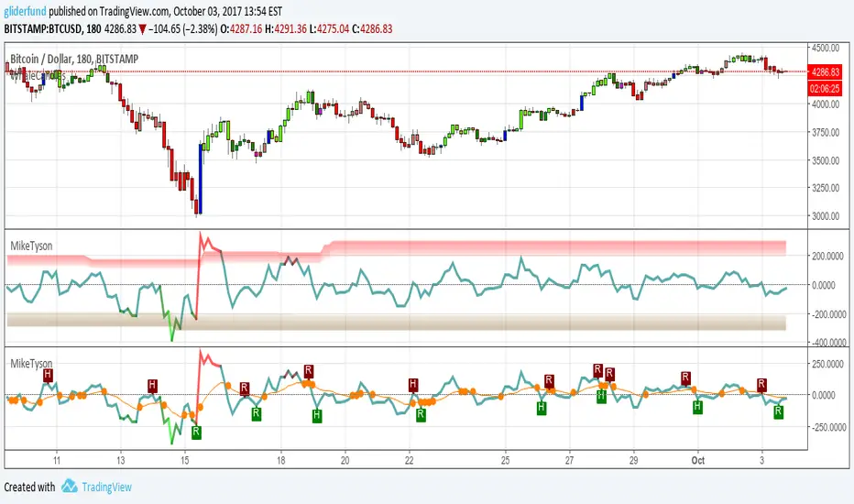Click the 4500.00 price axis label
854x504 pixels.
825,48
